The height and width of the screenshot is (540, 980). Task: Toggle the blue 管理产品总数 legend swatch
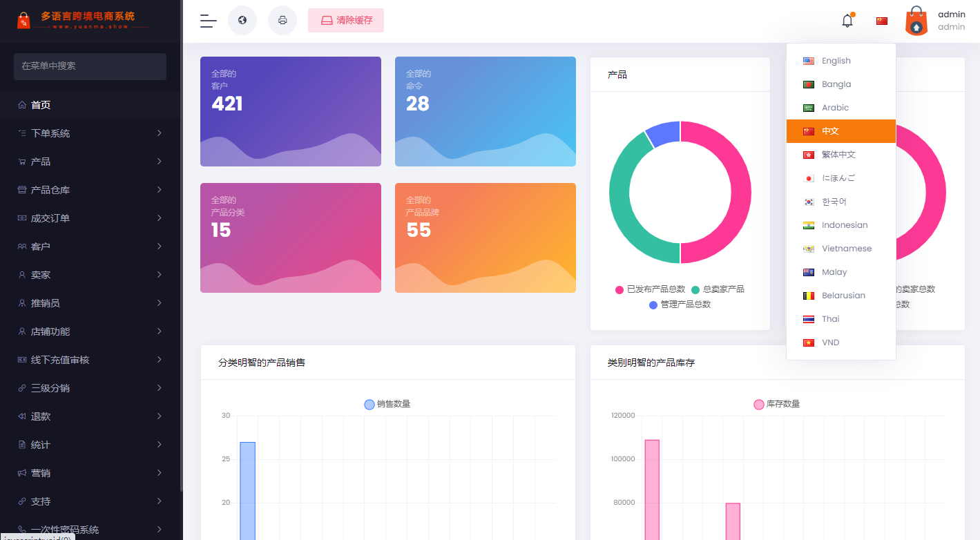pyautogui.click(x=653, y=305)
